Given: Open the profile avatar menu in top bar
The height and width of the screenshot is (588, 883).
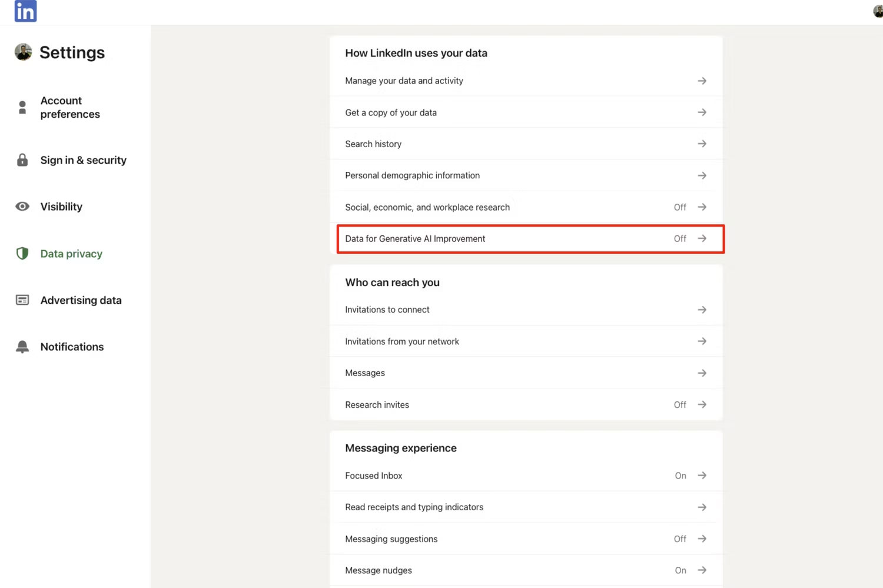Looking at the screenshot, I should (x=878, y=11).
